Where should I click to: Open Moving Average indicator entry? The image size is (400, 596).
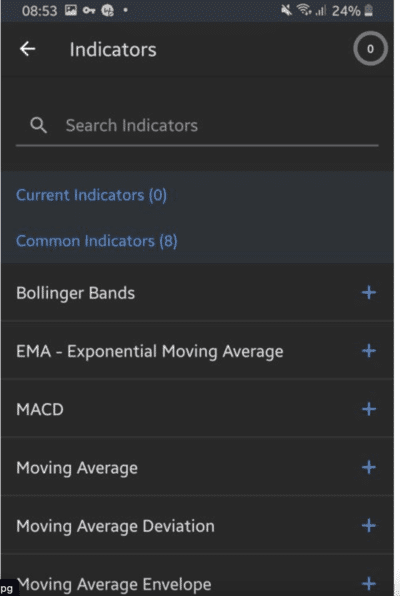click(x=197, y=467)
